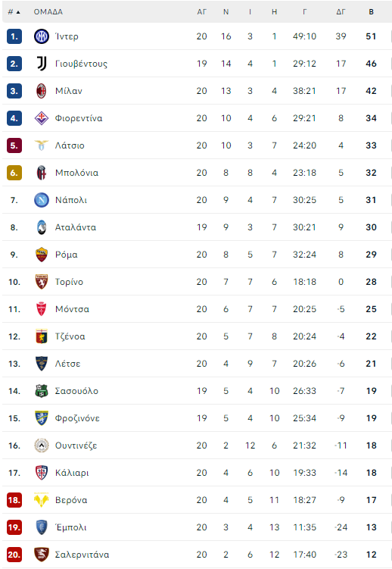392x569 pixels.
Task: Open the Σαλερνιτάνα team link
Action: click(x=82, y=555)
